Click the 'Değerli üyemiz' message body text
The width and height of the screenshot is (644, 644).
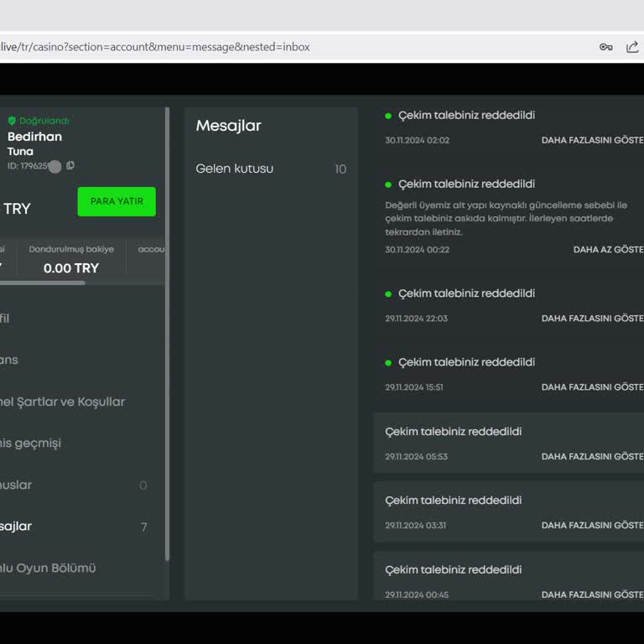(x=506, y=218)
